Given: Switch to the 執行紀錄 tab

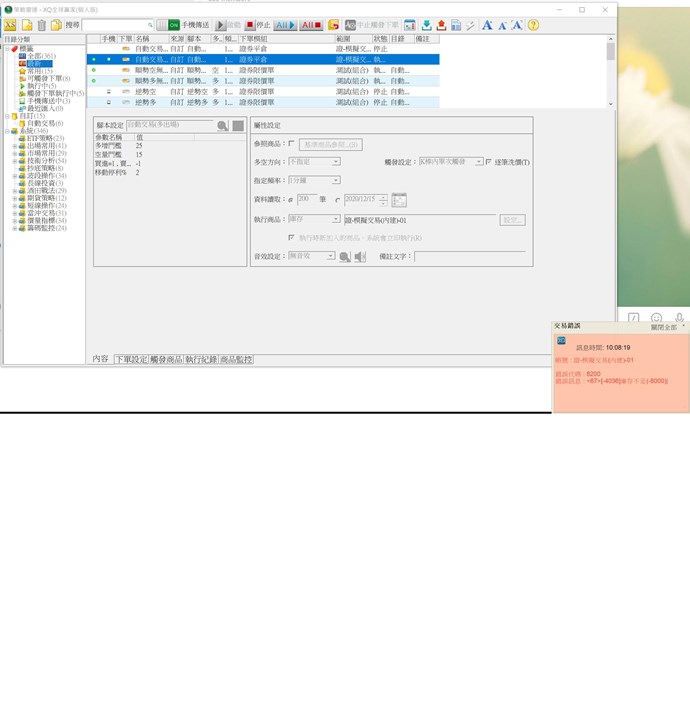Looking at the screenshot, I should coord(200,359).
